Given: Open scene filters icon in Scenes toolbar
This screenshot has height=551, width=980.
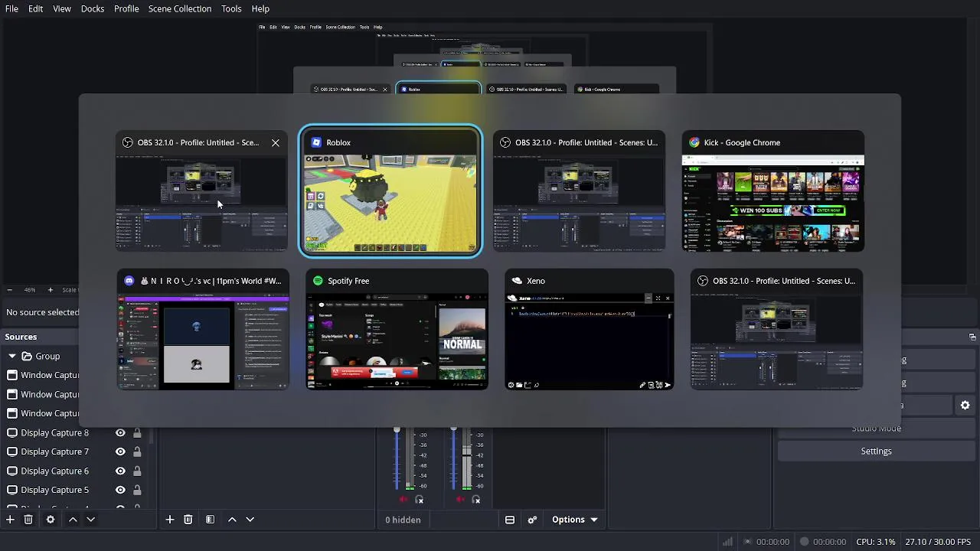Looking at the screenshot, I should [210, 520].
